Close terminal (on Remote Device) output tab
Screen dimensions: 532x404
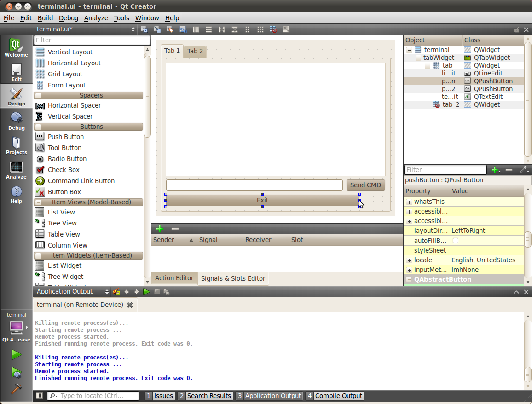(x=130, y=305)
